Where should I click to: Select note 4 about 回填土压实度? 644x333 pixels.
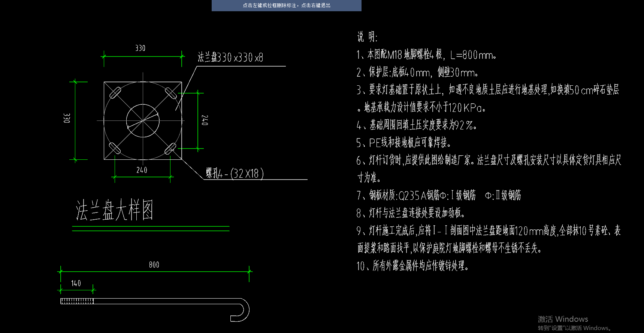pyautogui.click(x=417, y=125)
